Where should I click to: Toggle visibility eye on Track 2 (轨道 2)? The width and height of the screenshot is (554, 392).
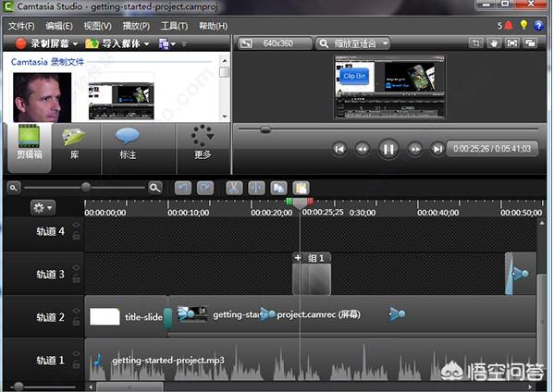(x=76, y=311)
